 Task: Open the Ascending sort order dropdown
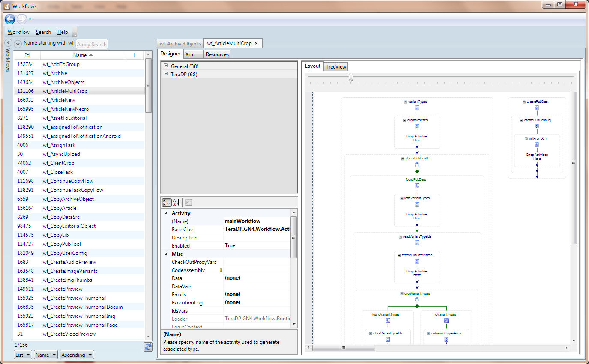click(x=77, y=355)
